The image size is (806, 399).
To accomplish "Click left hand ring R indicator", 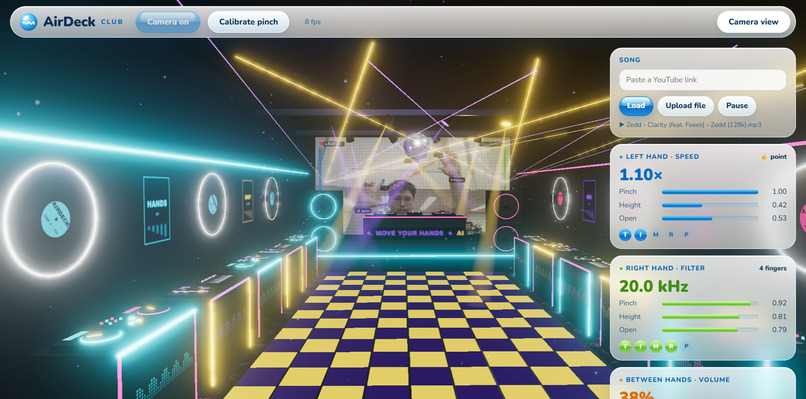I will pyautogui.click(x=671, y=234).
